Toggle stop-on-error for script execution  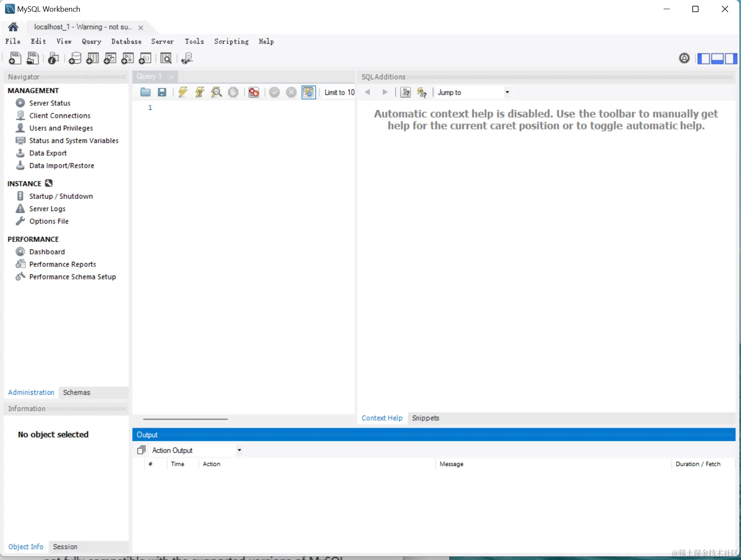[x=254, y=92]
